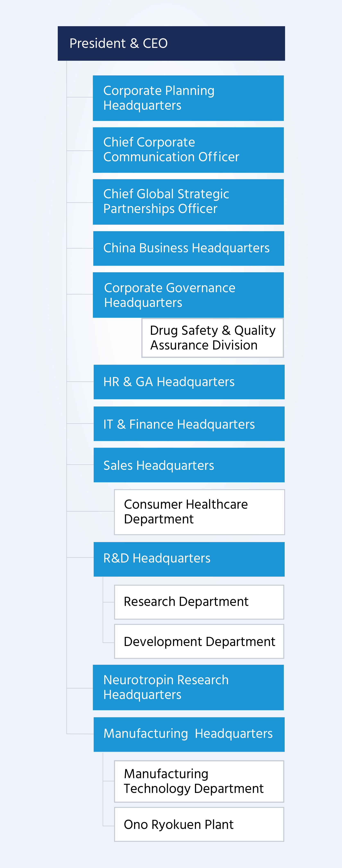Viewport: 342px width, 868px height.
Task: Select Corporate Planning Headquarters box
Action: coord(188,98)
